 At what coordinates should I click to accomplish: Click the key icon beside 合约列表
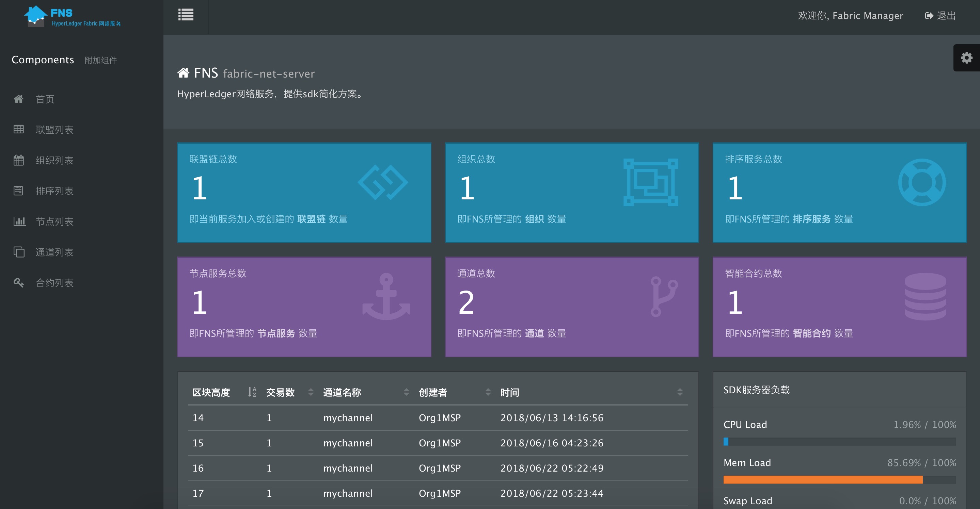19,282
